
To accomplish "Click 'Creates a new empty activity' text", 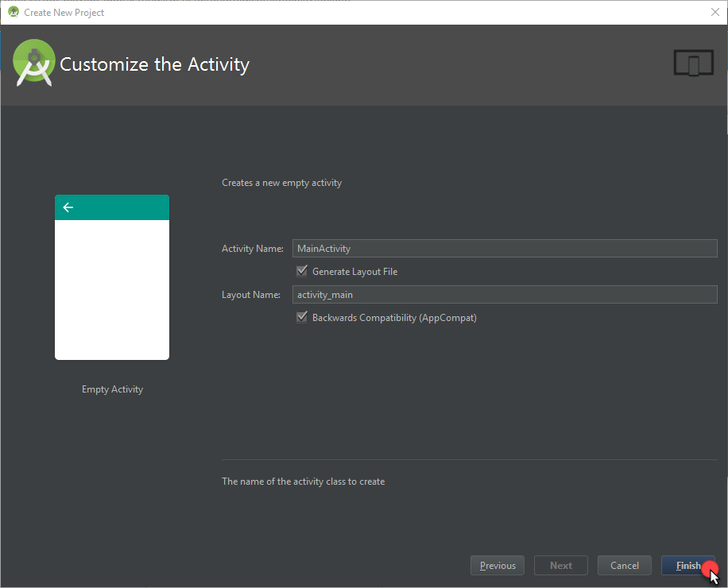I will [x=282, y=183].
